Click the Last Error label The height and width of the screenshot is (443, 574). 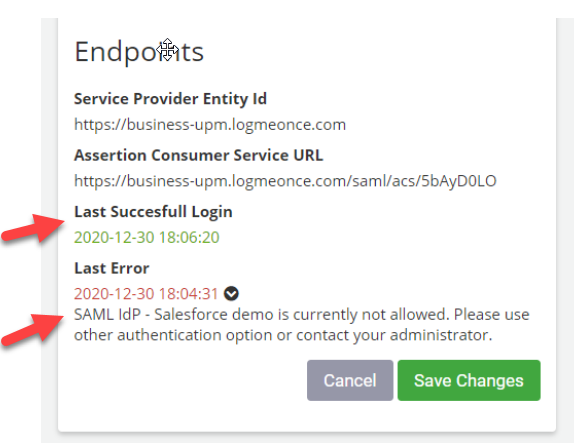112,268
